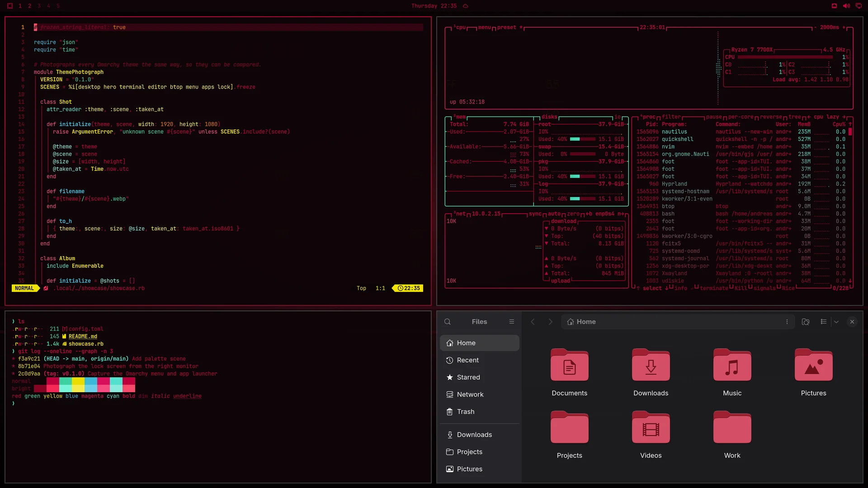Image resolution: width=868 pixels, height=488 pixels.
Task: Switch to workspace 1 in top bar
Action: click(20, 6)
